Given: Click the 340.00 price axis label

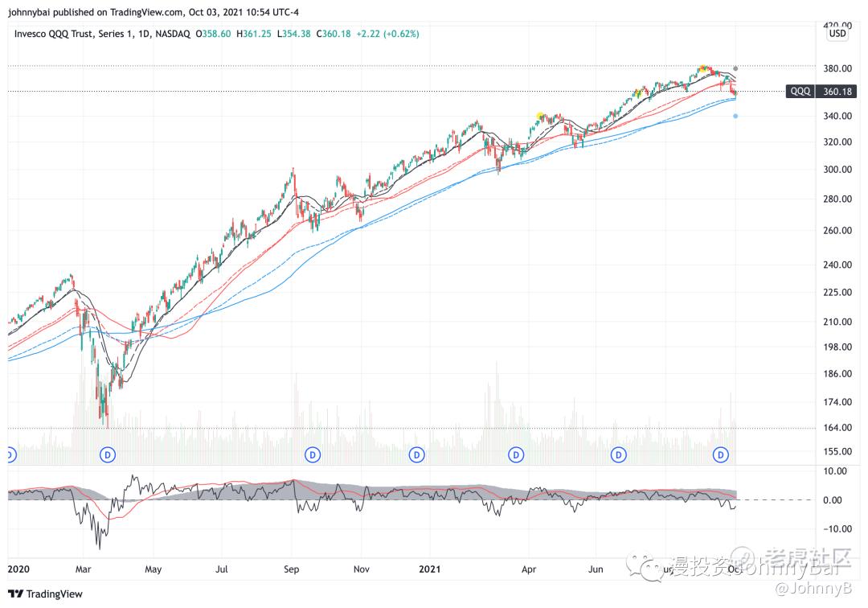Looking at the screenshot, I should click(x=837, y=116).
